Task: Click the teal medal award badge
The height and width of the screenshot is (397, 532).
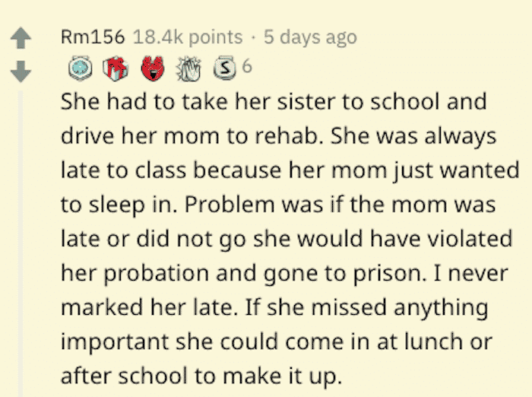Action: pyautogui.click(x=80, y=68)
